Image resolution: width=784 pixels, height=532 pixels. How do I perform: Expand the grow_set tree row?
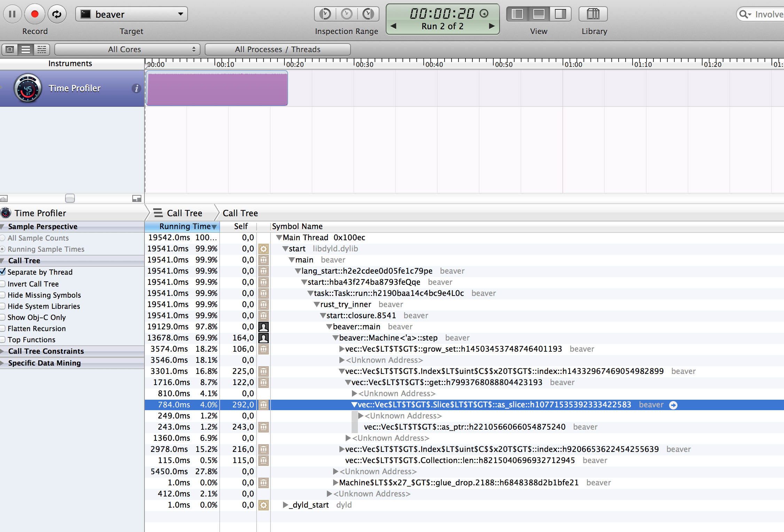342,349
